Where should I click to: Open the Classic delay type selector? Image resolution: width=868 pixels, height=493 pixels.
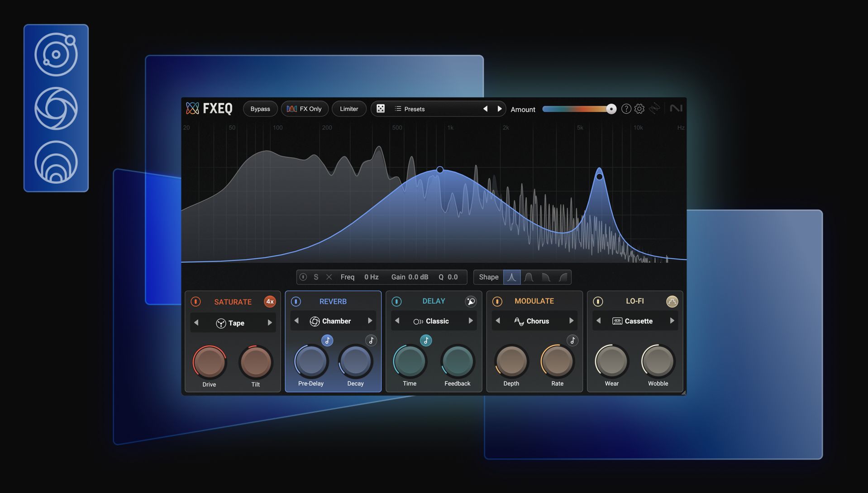click(x=434, y=321)
